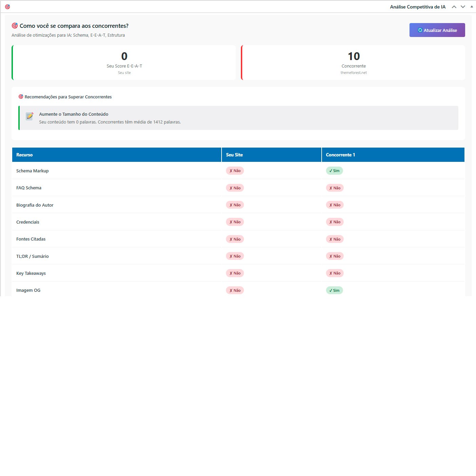Click the Recurso column header

(24, 155)
